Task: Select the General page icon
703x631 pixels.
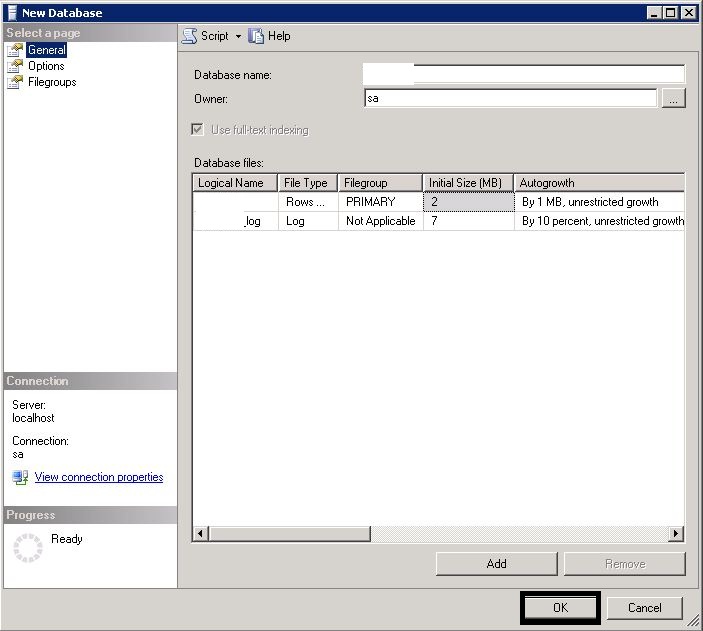Action: point(15,50)
